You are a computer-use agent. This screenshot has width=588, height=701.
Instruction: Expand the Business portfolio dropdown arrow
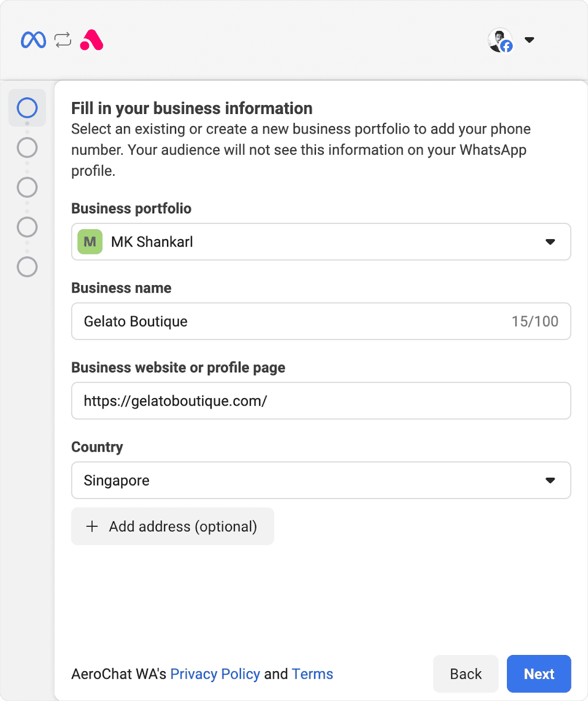[x=550, y=242]
